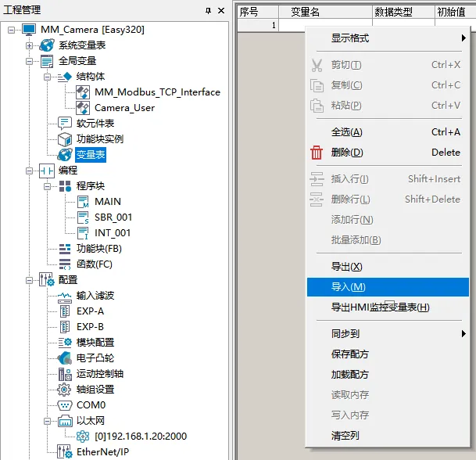
Task: Click the 电子凸轮 cam icon
Action: (x=65, y=358)
